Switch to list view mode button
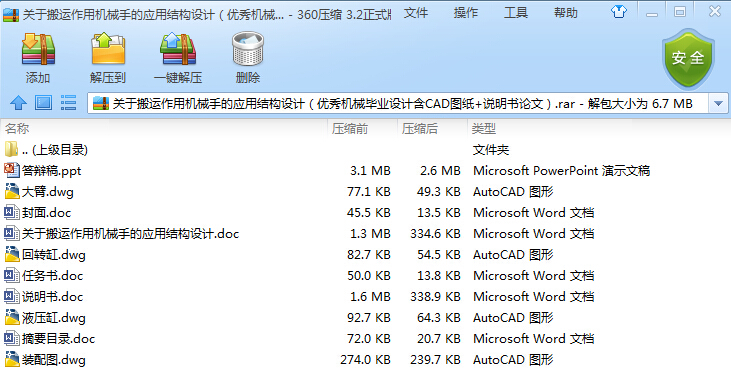This screenshot has width=731, height=374. point(68,103)
